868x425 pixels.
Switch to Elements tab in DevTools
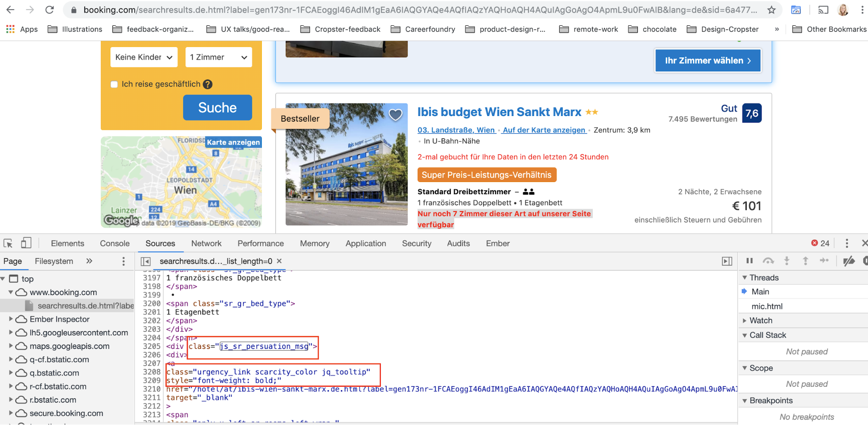click(x=67, y=243)
